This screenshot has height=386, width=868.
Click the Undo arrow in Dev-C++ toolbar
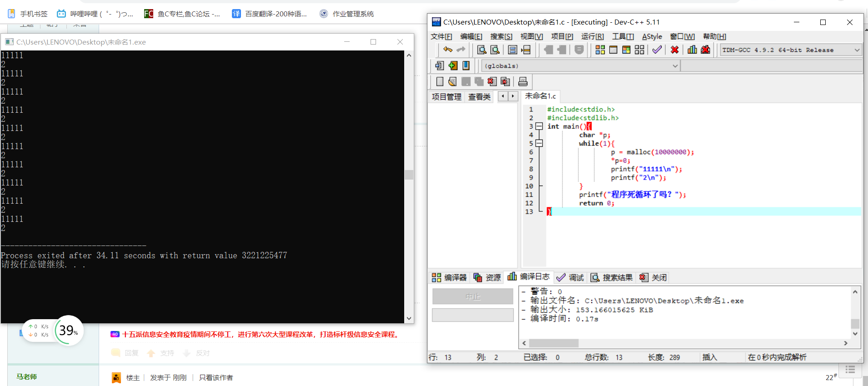tap(448, 50)
